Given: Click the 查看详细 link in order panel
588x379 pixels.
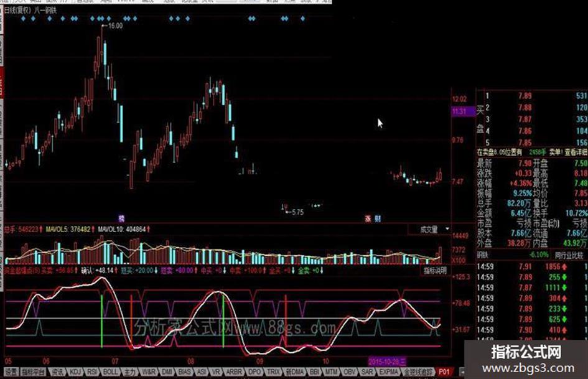Looking at the screenshot, I should coord(575,152).
